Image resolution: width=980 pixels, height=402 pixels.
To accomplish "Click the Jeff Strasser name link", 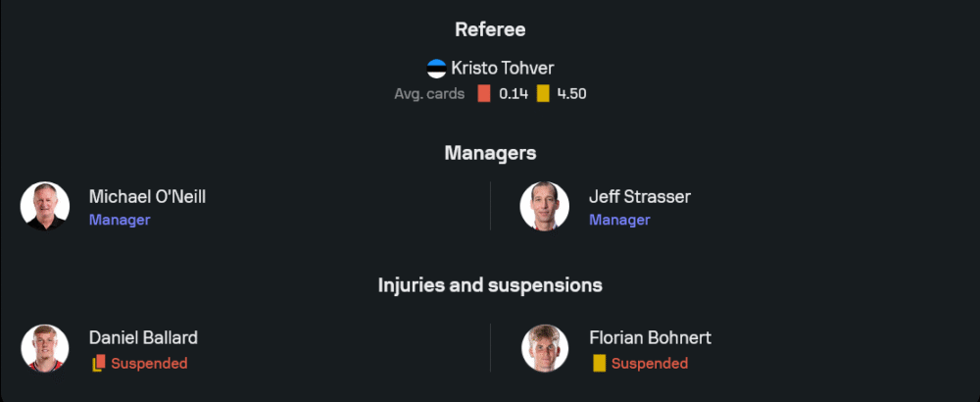I will point(639,196).
